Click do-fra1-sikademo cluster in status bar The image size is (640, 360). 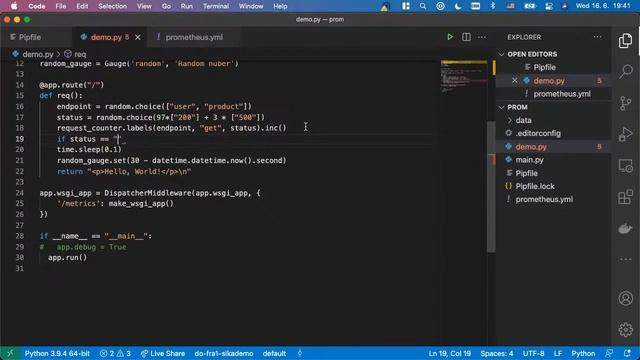224,353
